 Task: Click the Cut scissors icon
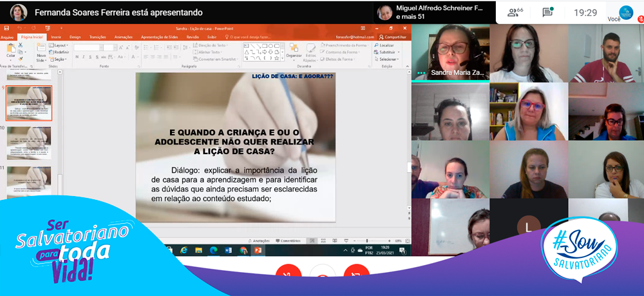(21, 45)
